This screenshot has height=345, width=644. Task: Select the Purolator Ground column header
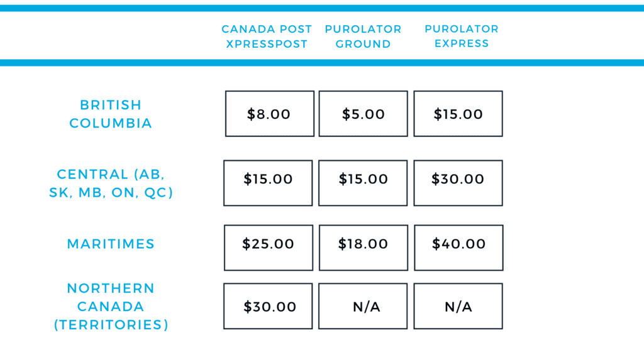coord(363,36)
